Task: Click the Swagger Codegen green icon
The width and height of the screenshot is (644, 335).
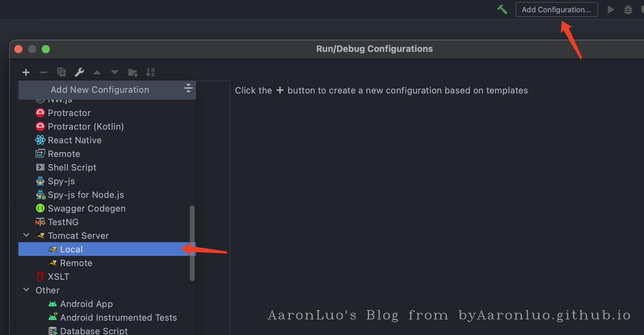Action: [x=40, y=208]
